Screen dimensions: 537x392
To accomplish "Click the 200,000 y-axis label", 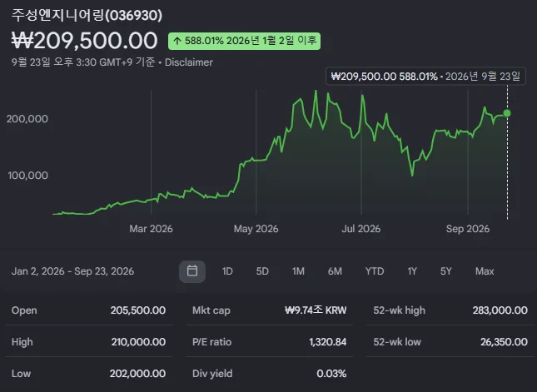I will [x=27, y=119].
